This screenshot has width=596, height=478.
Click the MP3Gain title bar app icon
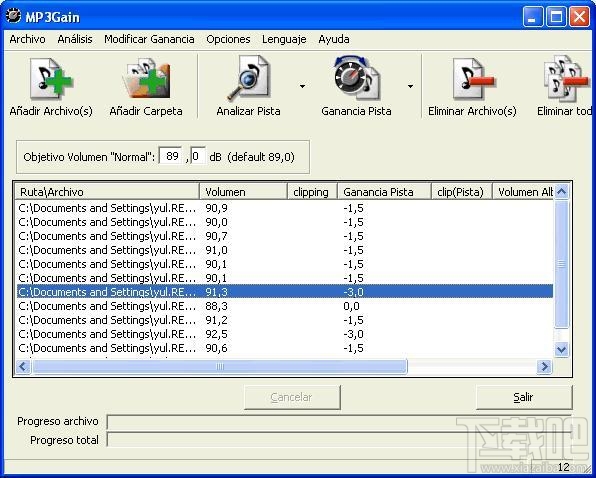(x=13, y=16)
